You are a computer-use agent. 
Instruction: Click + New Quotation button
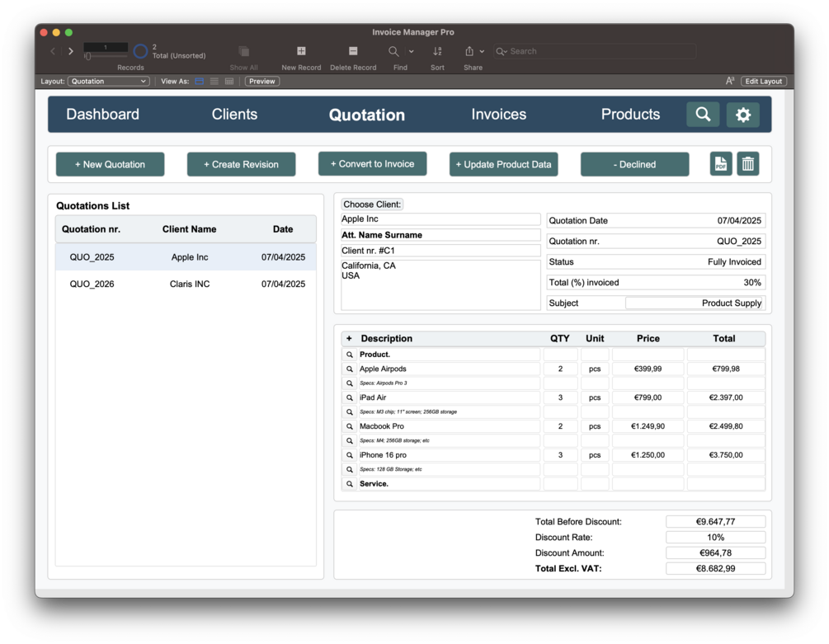pos(110,164)
